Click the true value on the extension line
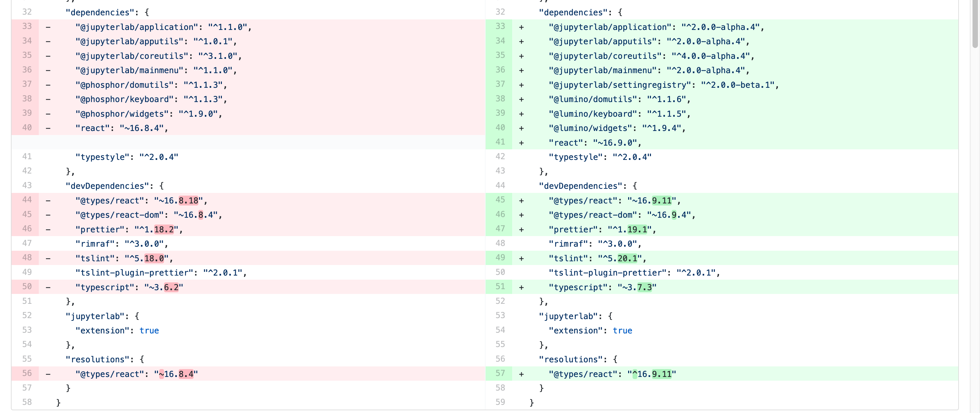The height and width of the screenshot is (413, 980). click(x=149, y=330)
